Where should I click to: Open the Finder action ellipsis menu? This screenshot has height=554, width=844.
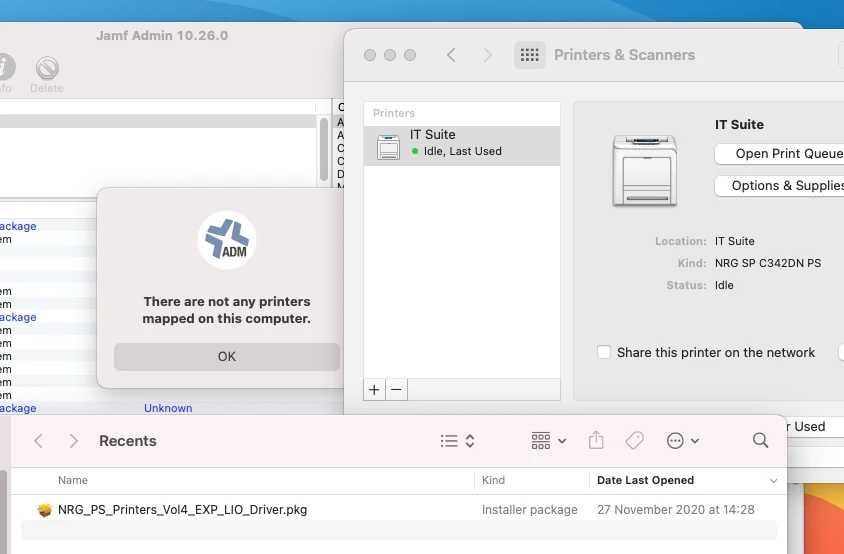point(683,441)
